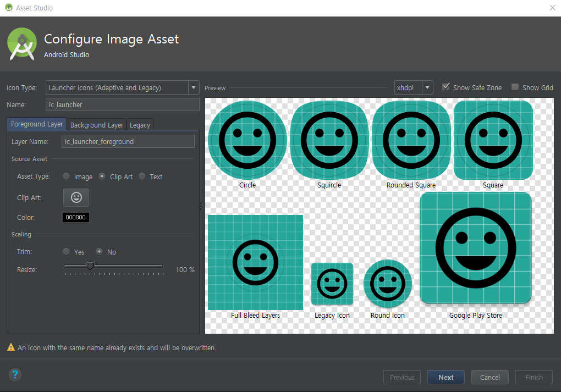Open the help question mark icon
Image resolution: width=561 pixels, height=392 pixels.
point(15,374)
